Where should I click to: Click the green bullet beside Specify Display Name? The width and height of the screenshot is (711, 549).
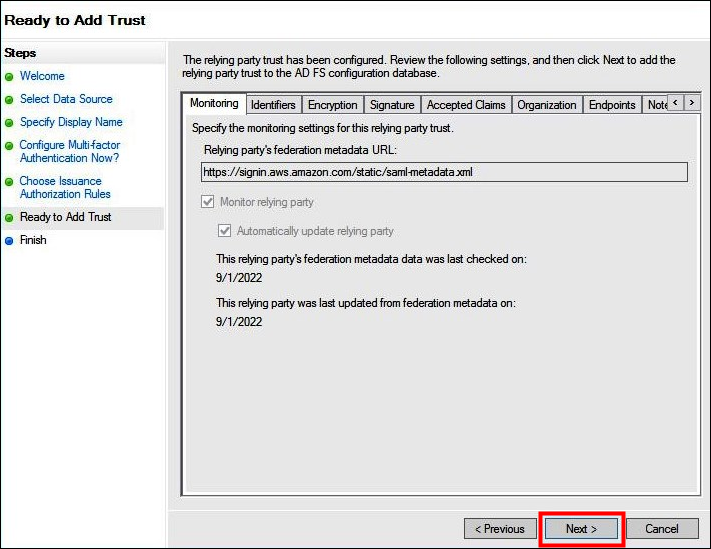coord(9,123)
